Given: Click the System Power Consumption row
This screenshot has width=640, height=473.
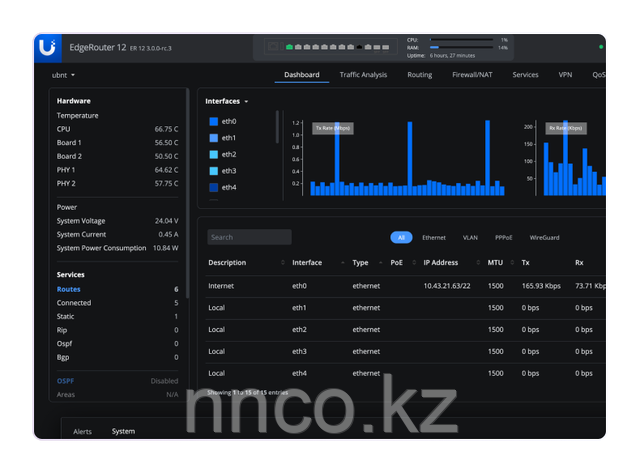Looking at the screenshot, I should 118,248.
